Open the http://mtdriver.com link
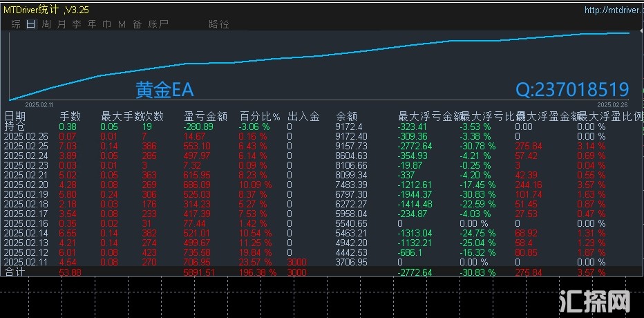This screenshot has height=318, width=644. (x=611, y=10)
